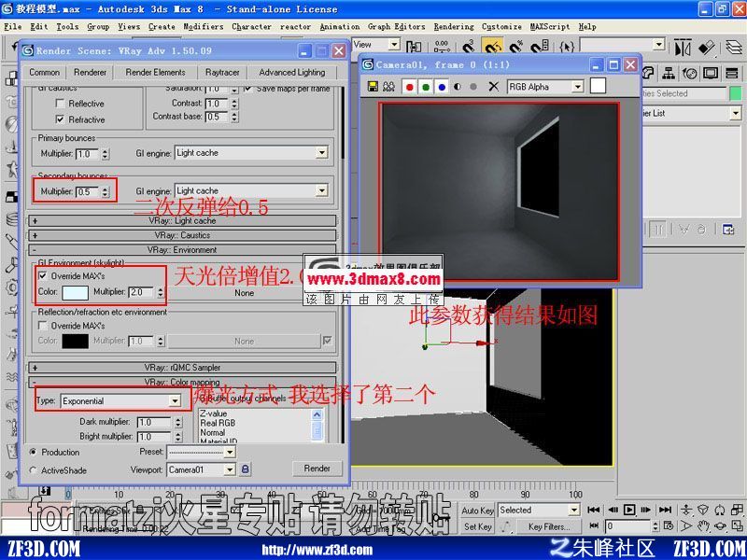Viewport: 747px width, 560px height.
Task: Go to the start frame
Action: tap(594, 510)
